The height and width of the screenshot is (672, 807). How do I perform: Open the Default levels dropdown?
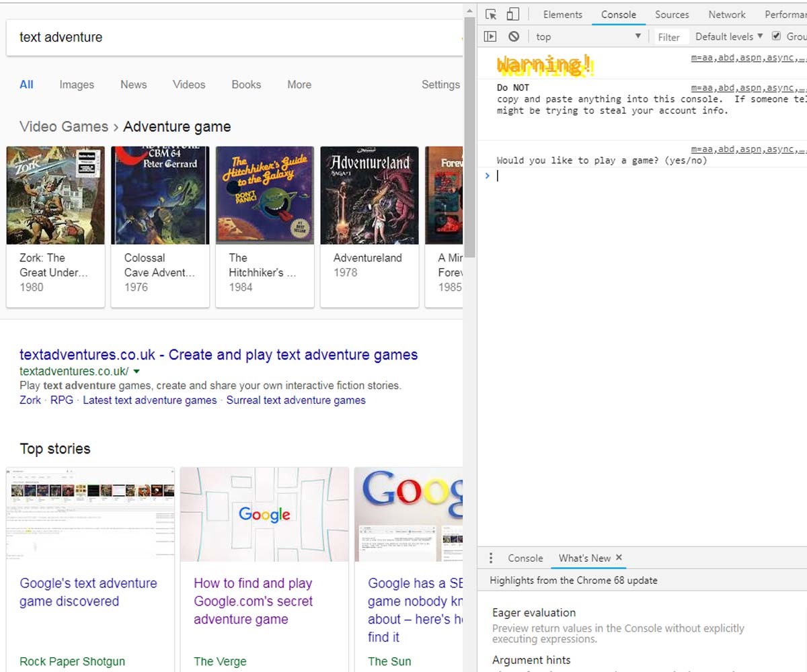click(729, 36)
